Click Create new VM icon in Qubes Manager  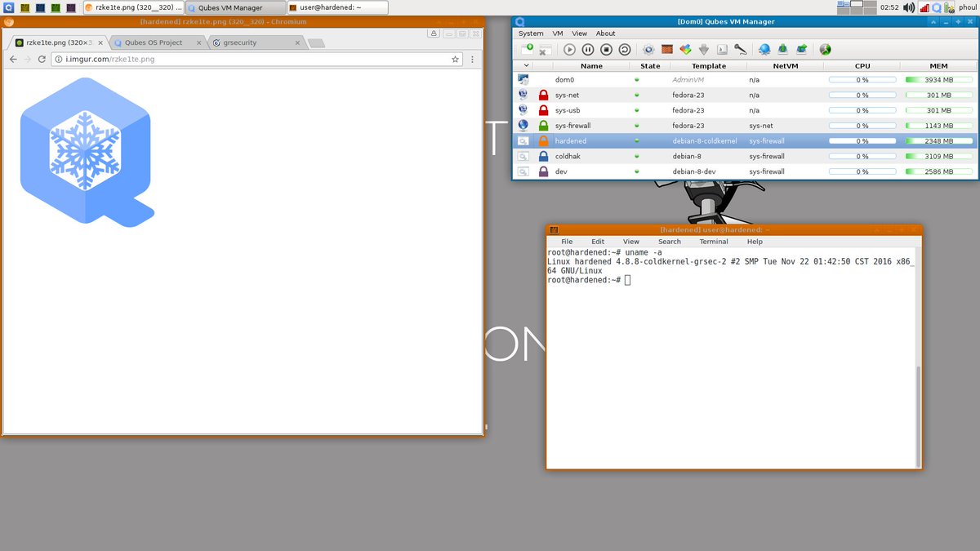coord(528,50)
